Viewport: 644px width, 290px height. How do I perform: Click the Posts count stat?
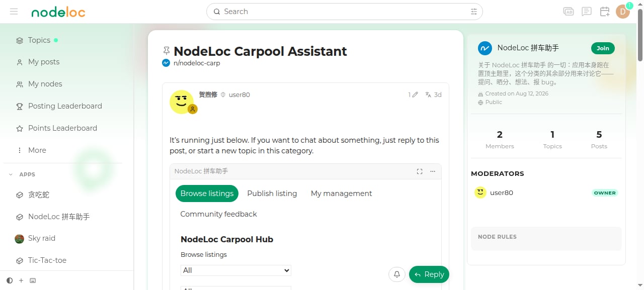pos(599,140)
